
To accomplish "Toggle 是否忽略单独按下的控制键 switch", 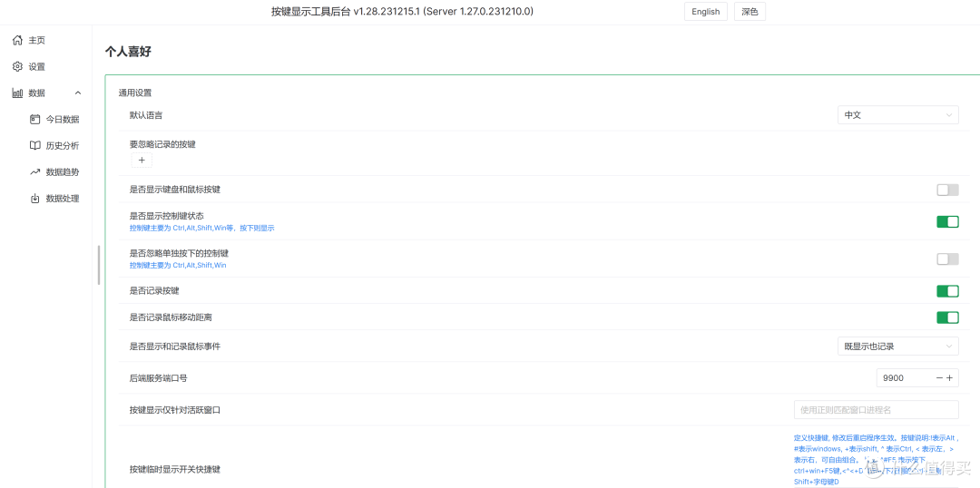I will pos(947,259).
